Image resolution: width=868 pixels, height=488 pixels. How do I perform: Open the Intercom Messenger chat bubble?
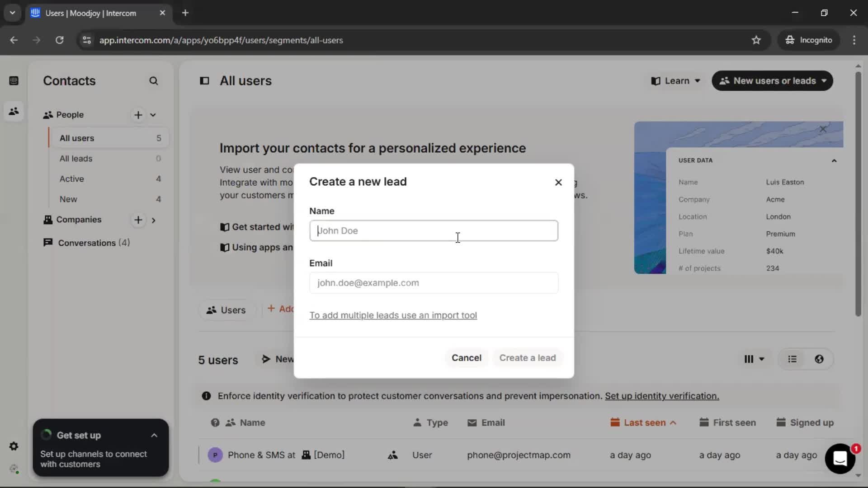tap(840, 459)
